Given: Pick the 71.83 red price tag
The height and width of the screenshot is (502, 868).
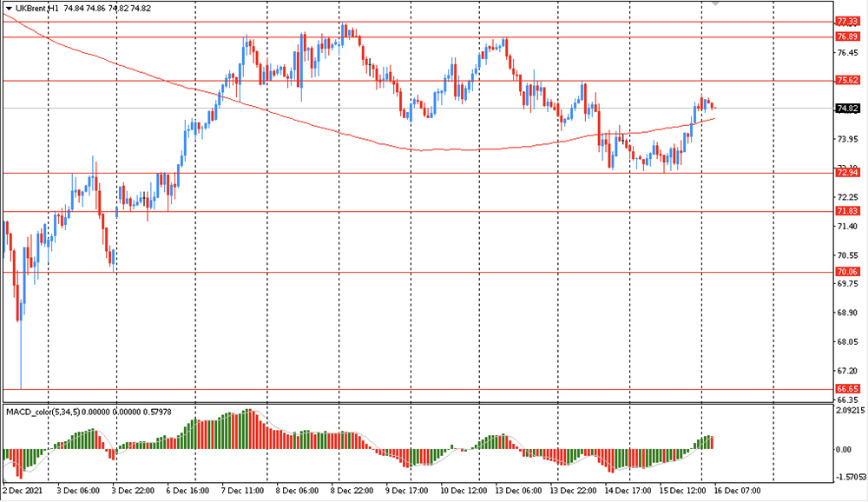Looking at the screenshot, I should click(847, 212).
